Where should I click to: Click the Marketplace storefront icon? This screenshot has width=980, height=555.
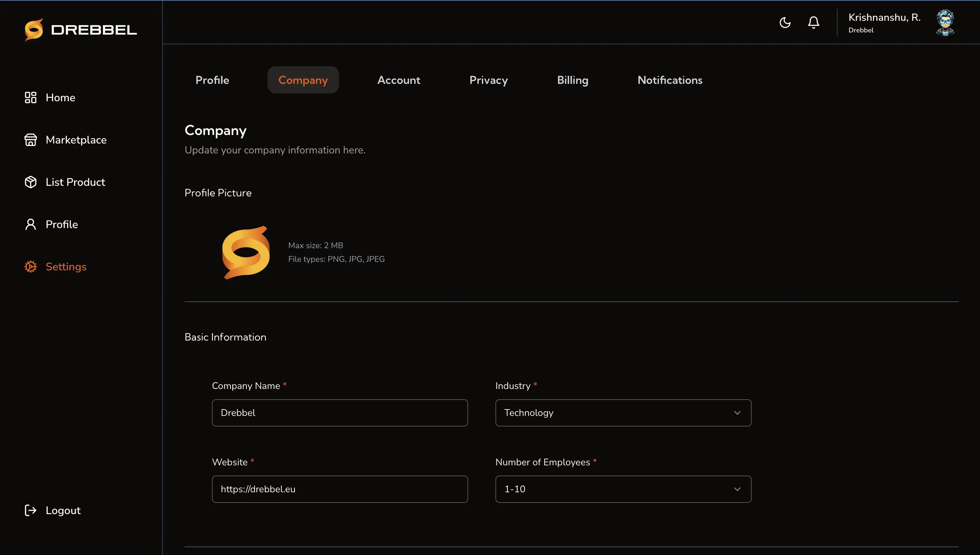tap(30, 140)
